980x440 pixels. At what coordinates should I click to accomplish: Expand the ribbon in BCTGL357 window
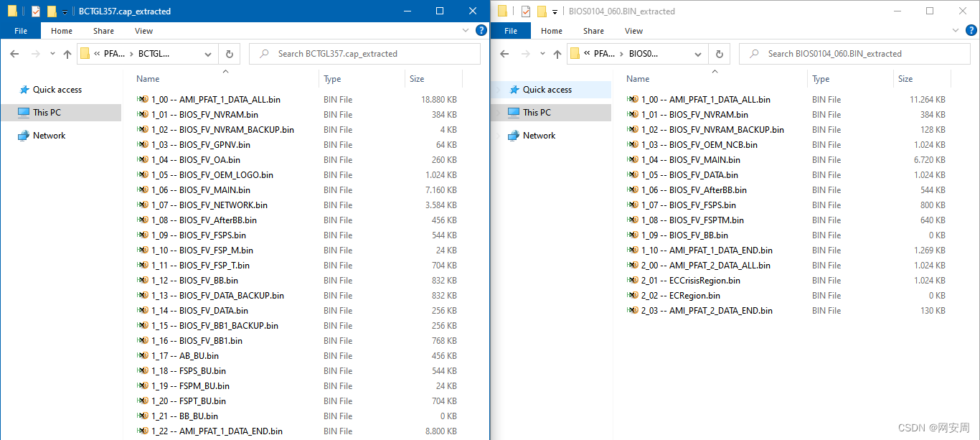pyautogui.click(x=466, y=30)
